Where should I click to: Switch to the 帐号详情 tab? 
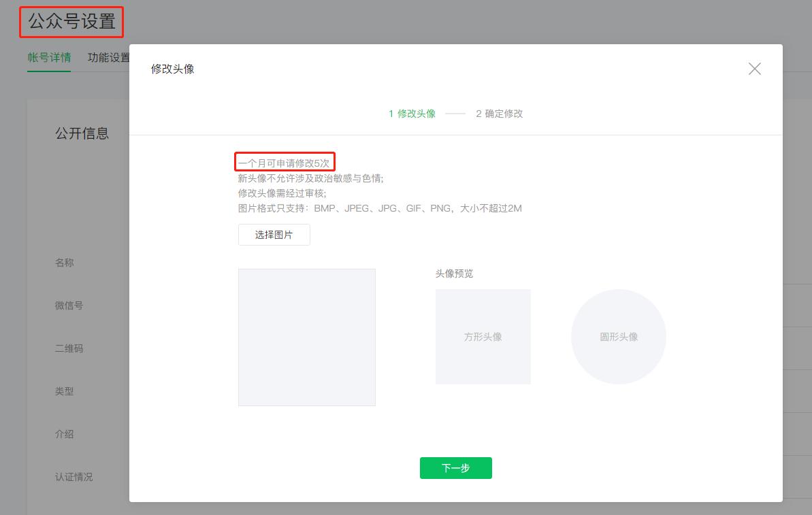(x=49, y=58)
